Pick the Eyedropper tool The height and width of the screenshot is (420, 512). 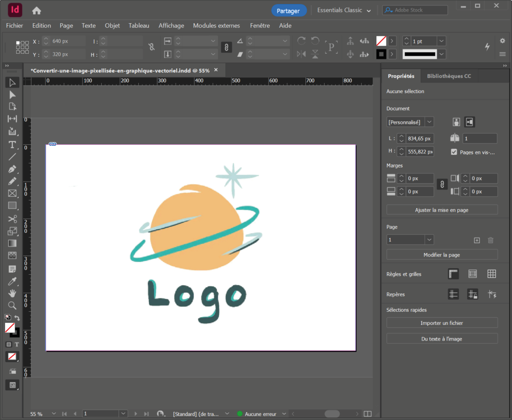[13, 281]
